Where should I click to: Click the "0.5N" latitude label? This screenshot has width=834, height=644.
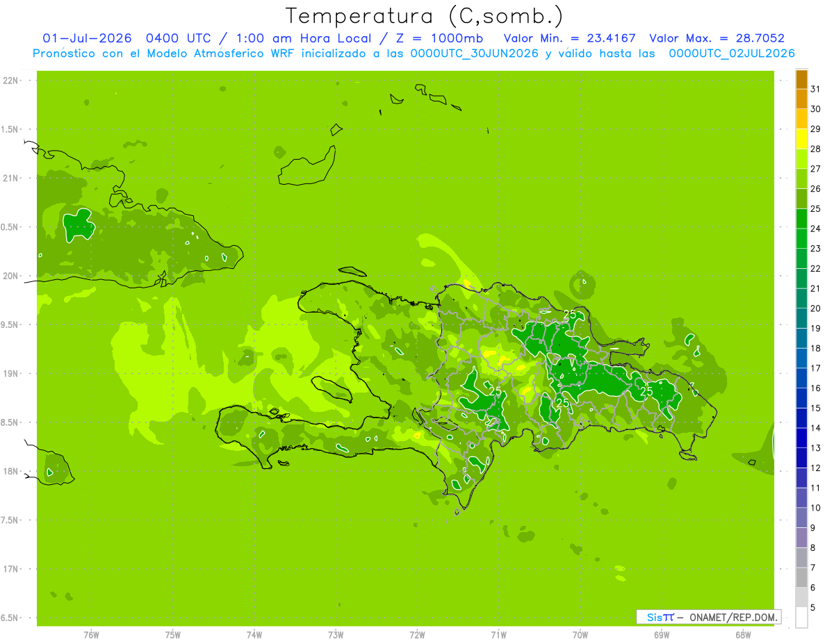pyautogui.click(x=10, y=227)
